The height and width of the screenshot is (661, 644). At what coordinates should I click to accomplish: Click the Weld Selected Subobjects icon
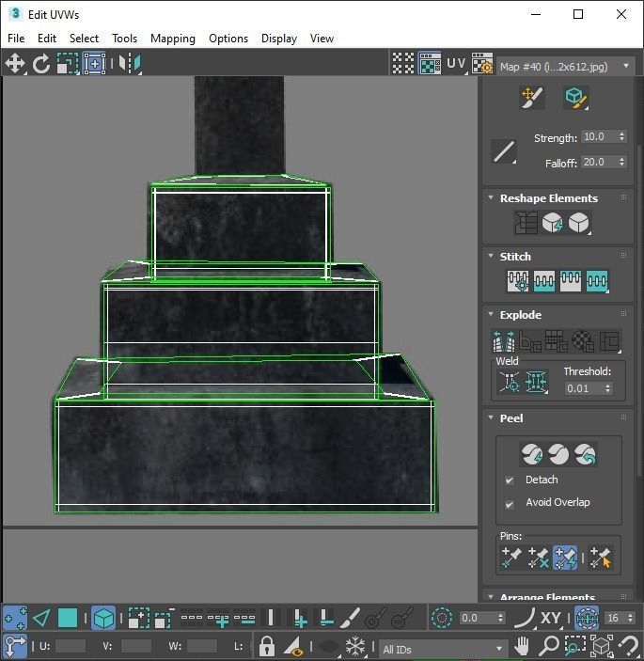tap(536, 382)
